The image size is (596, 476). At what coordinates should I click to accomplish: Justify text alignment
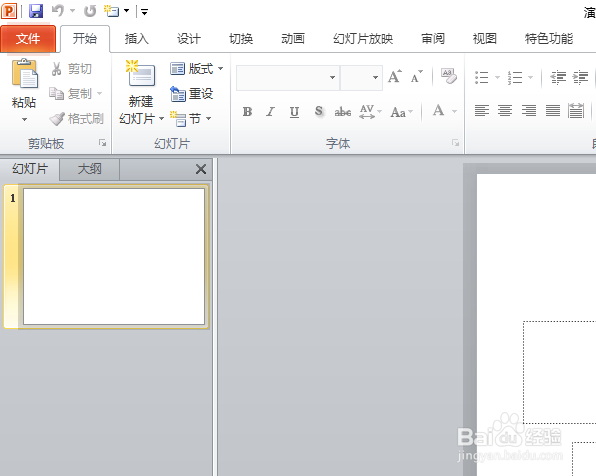pos(552,111)
